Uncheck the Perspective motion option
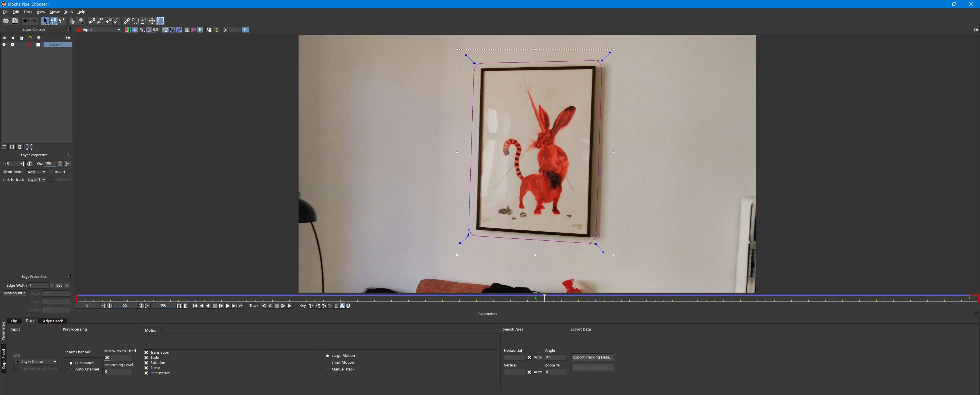This screenshot has width=980, height=395. click(146, 373)
